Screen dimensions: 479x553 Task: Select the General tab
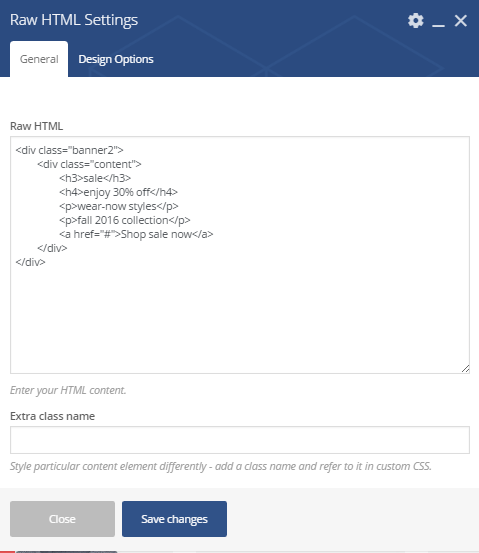pos(39,59)
